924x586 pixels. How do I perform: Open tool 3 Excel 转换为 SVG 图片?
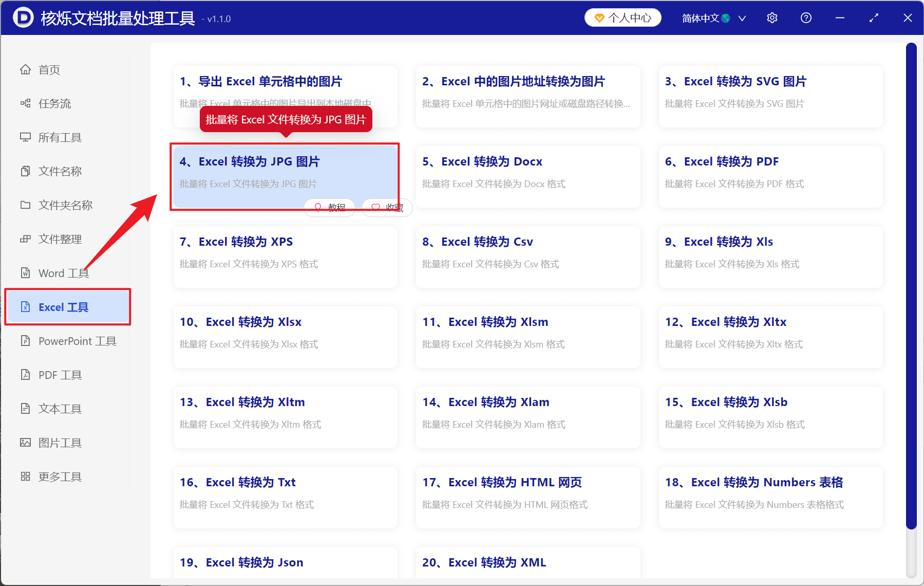click(x=770, y=97)
